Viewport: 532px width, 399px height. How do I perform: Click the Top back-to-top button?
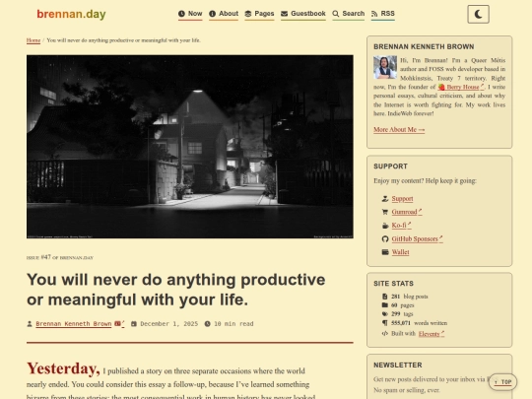[x=502, y=382]
